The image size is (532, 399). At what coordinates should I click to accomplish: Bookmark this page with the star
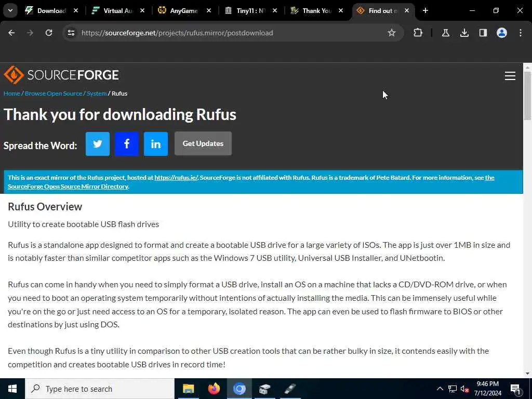click(x=392, y=33)
